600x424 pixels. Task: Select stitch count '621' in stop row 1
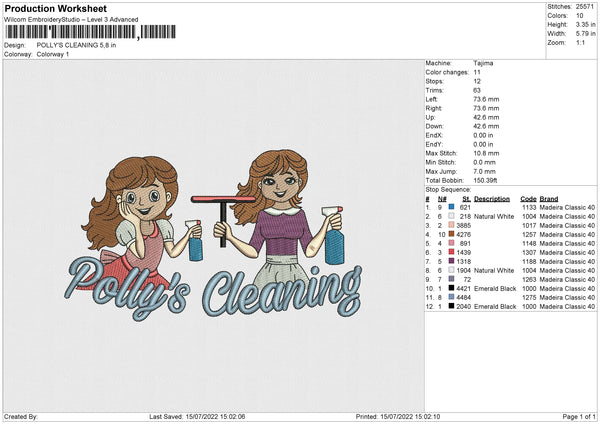[465, 207]
